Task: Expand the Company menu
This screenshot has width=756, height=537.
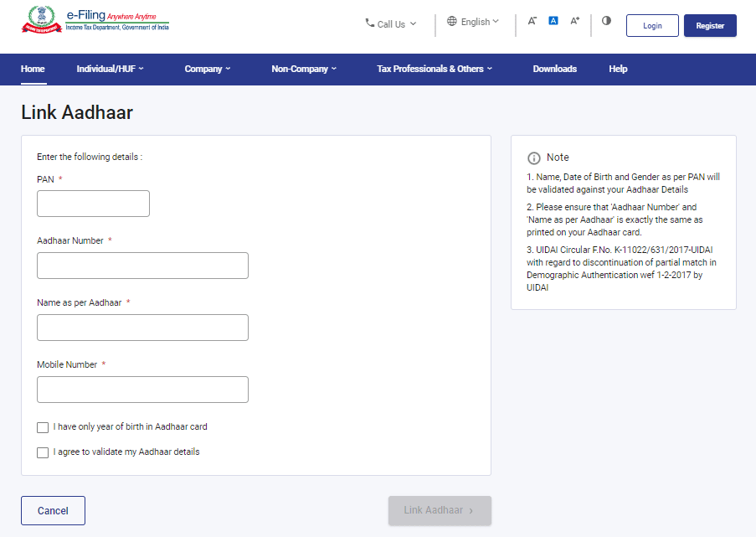Action: [208, 69]
